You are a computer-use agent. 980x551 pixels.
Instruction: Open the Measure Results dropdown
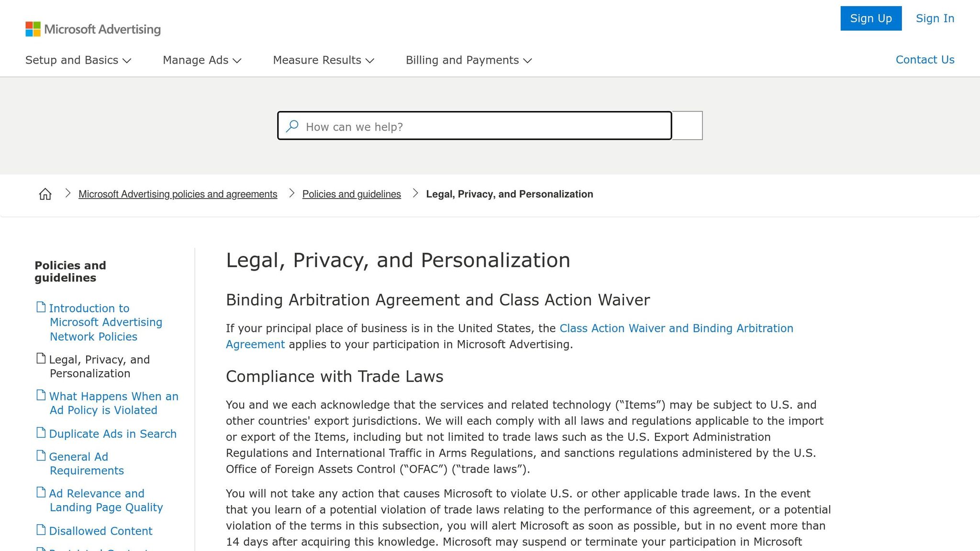click(323, 60)
